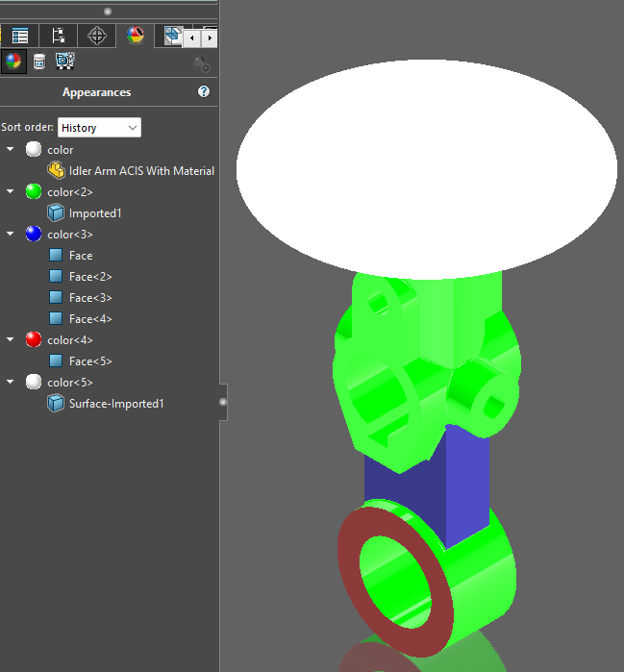Click the Surface-Imported1 cube icon
This screenshot has width=624, height=672.
(x=56, y=403)
